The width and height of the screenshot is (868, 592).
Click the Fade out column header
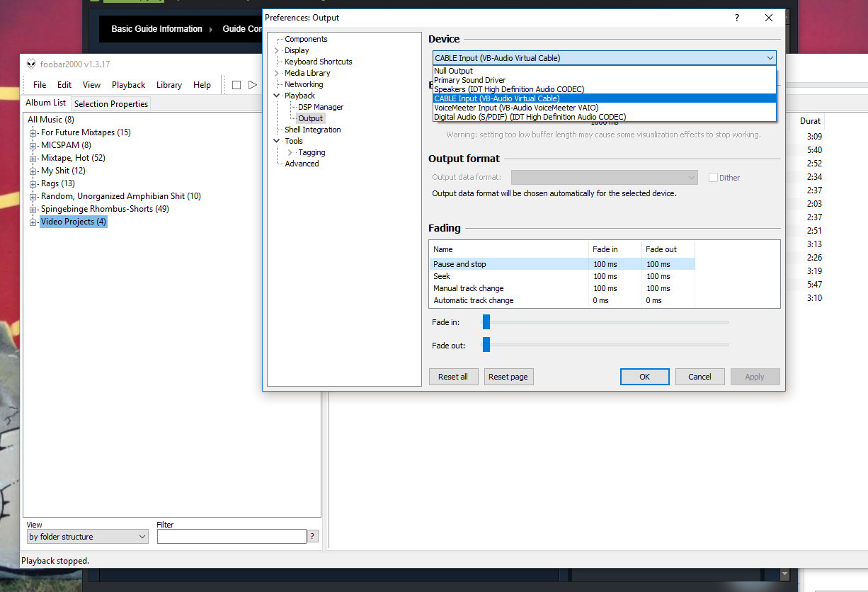(668, 249)
